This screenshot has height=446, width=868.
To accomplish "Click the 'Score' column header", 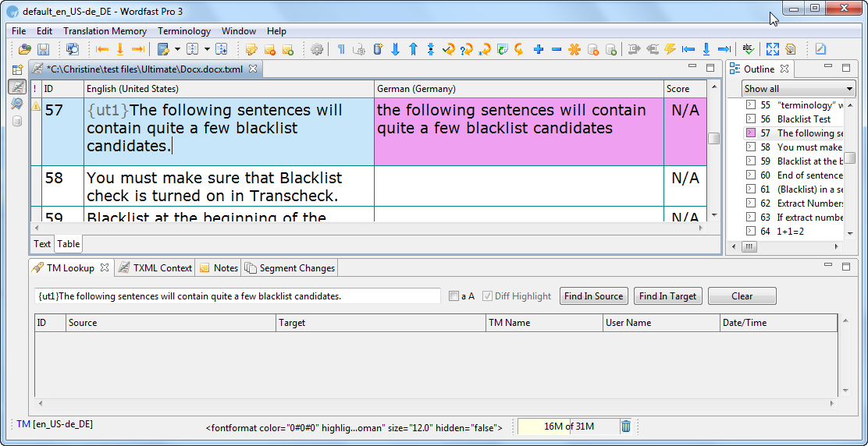I will coord(685,88).
